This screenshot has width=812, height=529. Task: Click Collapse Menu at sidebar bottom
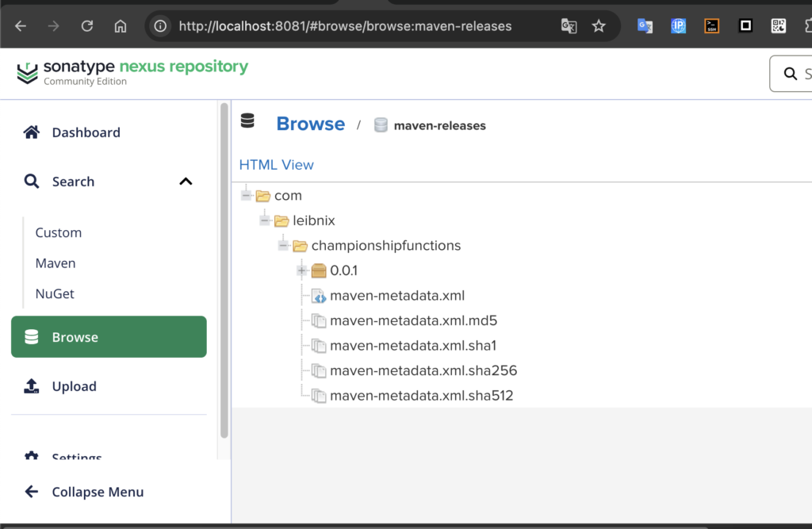[98, 492]
